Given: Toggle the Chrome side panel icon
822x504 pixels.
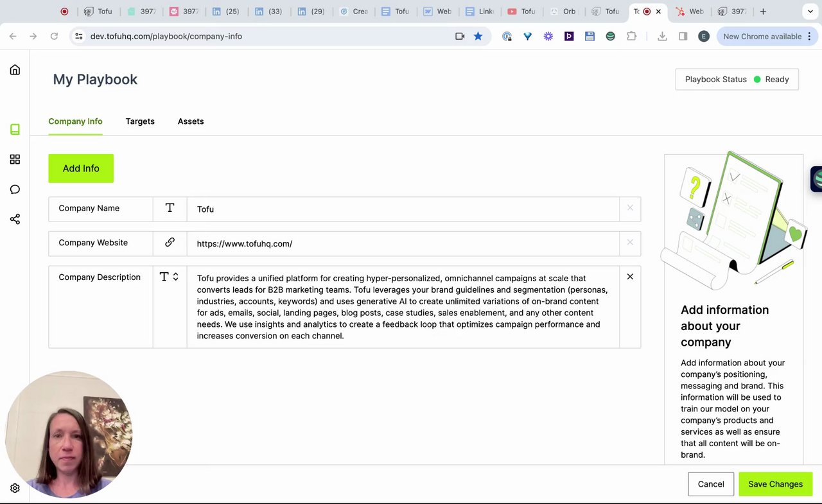Looking at the screenshot, I should (x=683, y=37).
